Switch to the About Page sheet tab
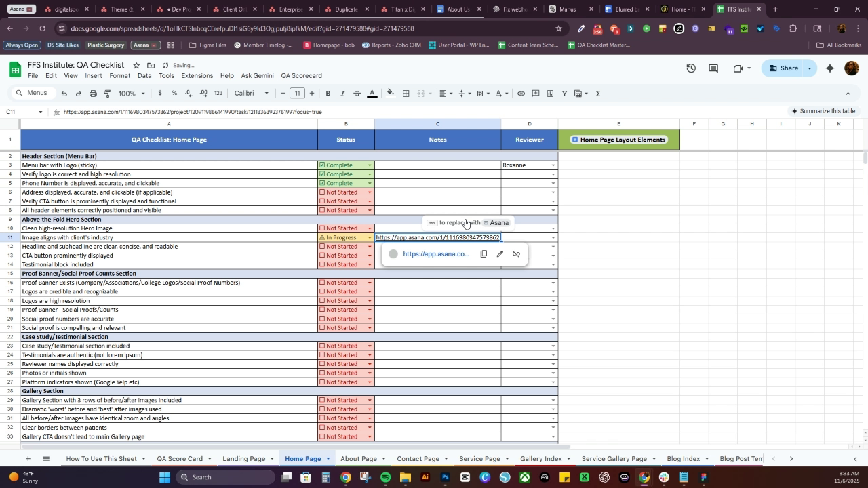Viewport: 868px width, 488px height. (359, 459)
